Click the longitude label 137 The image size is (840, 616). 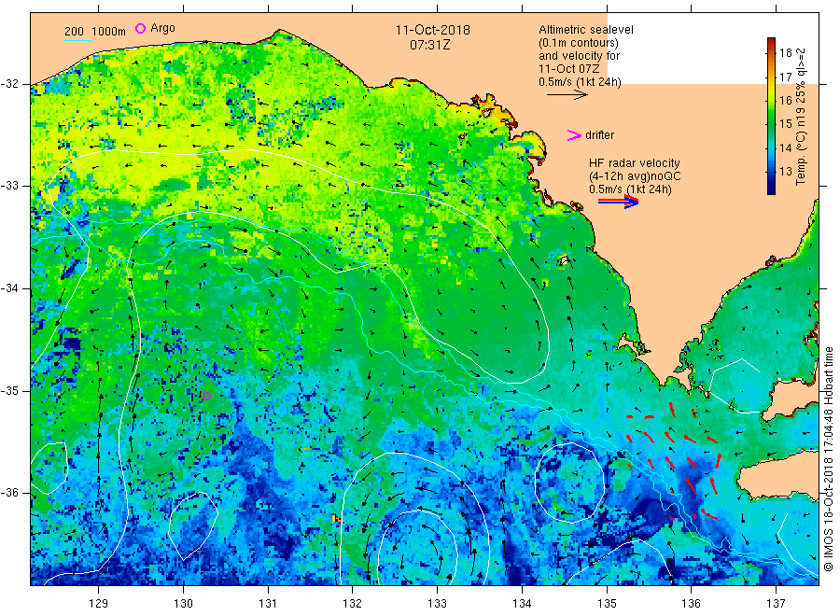[x=776, y=604]
